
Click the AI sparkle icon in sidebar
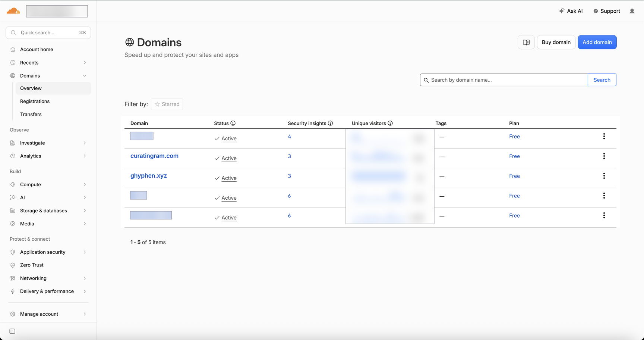click(x=13, y=197)
